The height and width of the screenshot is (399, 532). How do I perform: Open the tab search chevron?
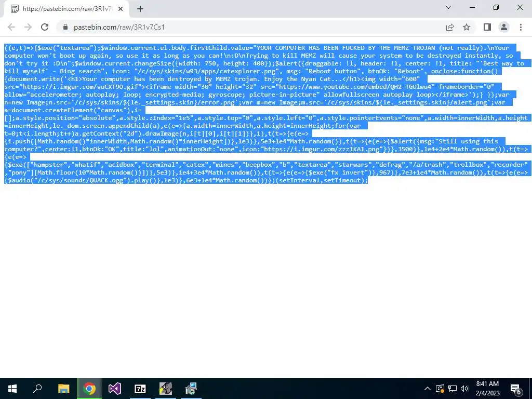pos(448,7)
